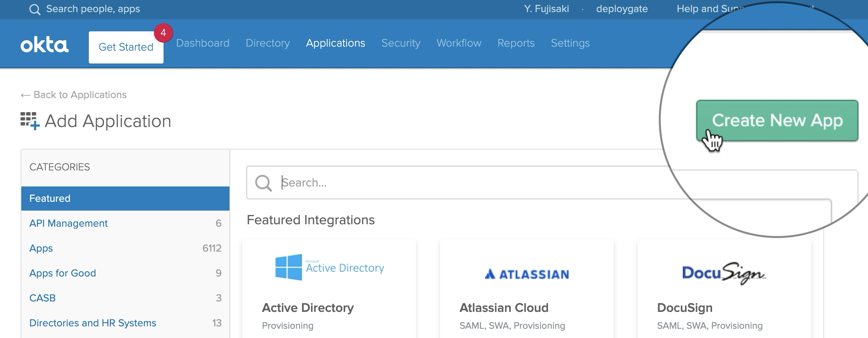868x338 pixels.
Task: Select Directories and HR Systems category
Action: [125, 323]
